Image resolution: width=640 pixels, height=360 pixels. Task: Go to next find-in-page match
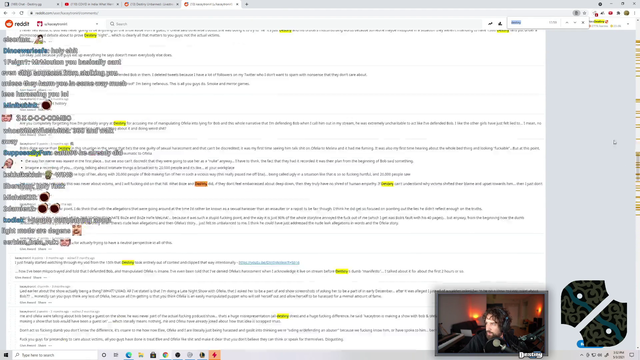click(x=575, y=22)
